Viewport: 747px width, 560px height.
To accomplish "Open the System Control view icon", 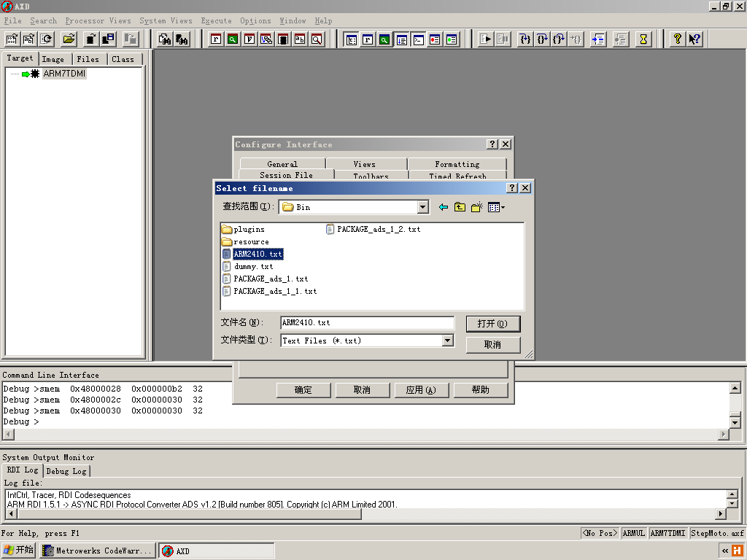I will (x=352, y=39).
